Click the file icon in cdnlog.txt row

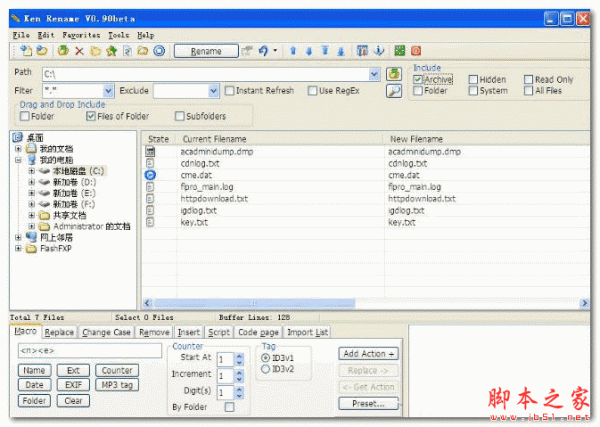pyautogui.click(x=150, y=163)
